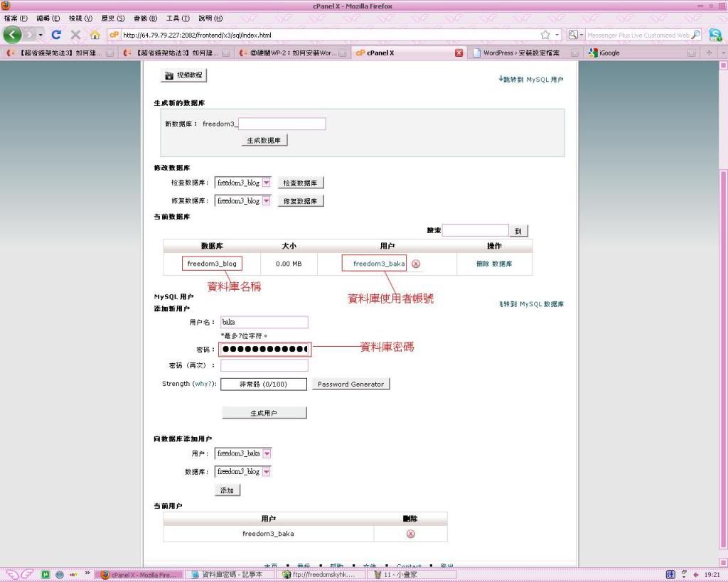Switch to the WordPress 安裝設定檔案 tab

click(x=525, y=53)
